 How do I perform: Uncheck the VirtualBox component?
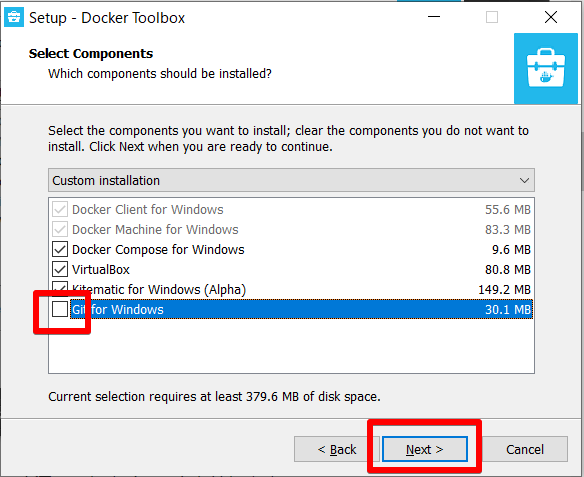(x=60, y=269)
